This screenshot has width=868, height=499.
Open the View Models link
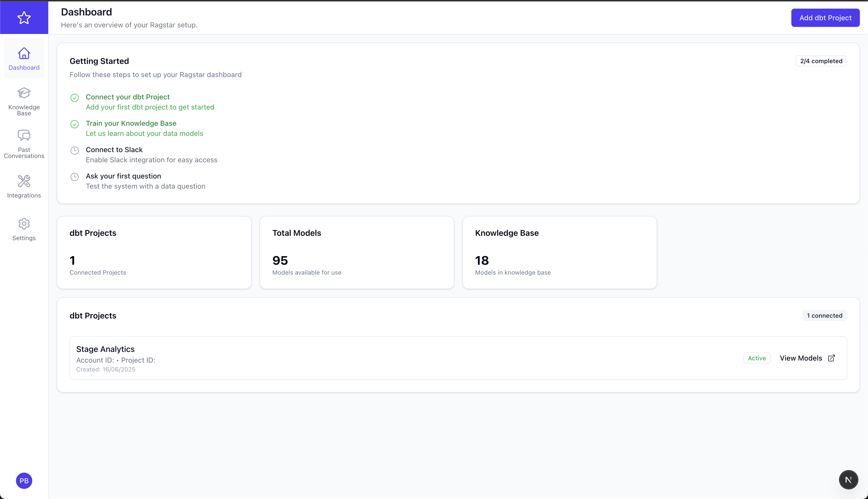(800, 358)
